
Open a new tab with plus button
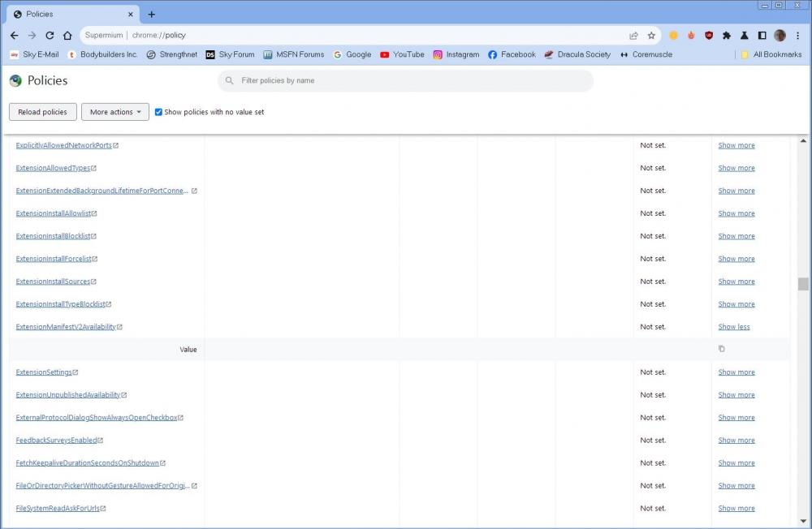152,14
